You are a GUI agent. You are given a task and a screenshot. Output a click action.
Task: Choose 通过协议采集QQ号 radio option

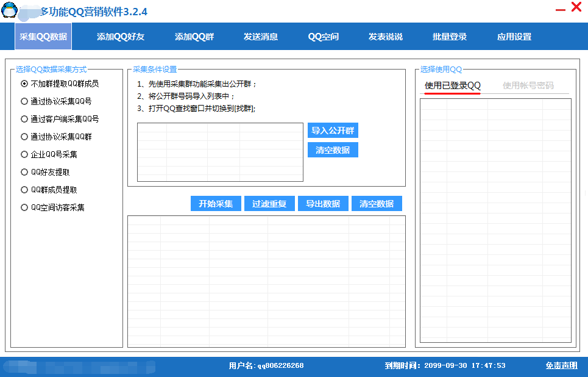[56, 101]
